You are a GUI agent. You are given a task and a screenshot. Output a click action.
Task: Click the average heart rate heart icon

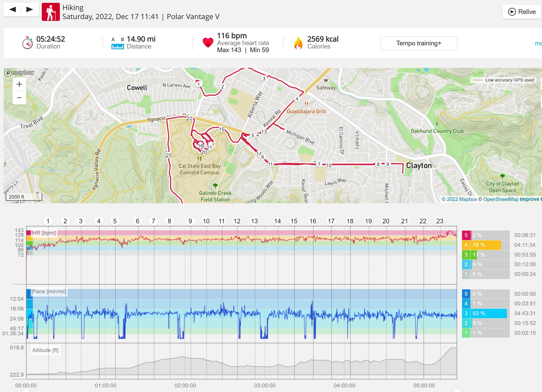point(208,43)
